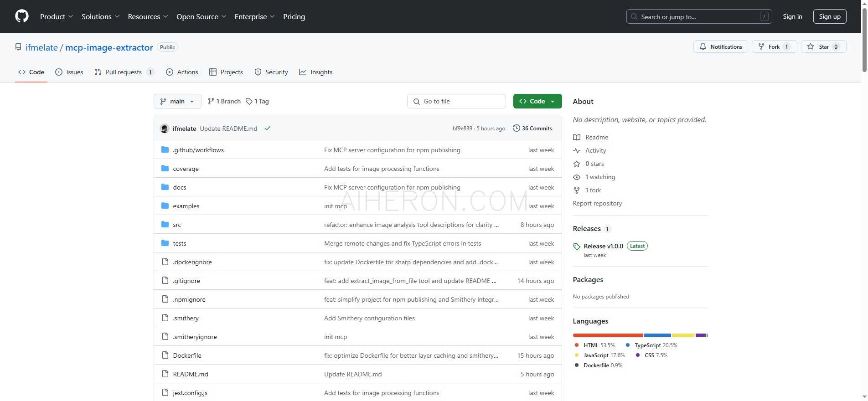This screenshot has height=401, width=868.
Task: Click the orange HTML segment of languages bar
Action: (x=608, y=335)
